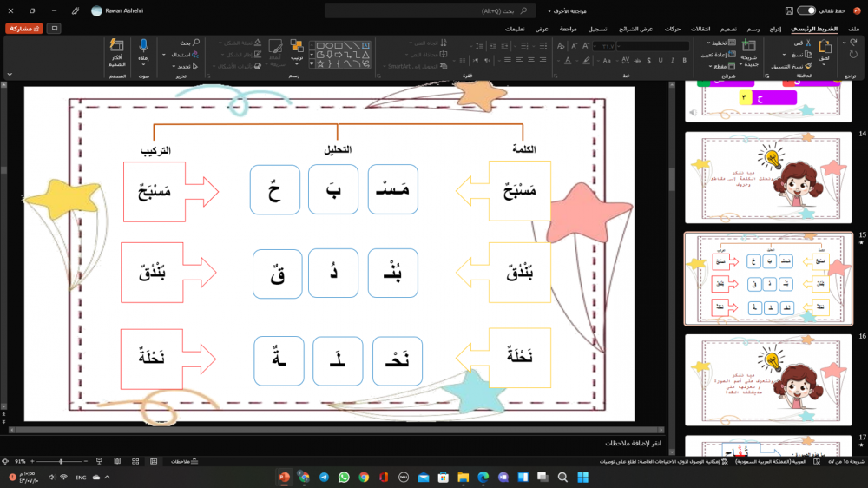Start Slide Show from status bar
The height and width of the screenshot is (488, 868).
click(x=99, y=461)
